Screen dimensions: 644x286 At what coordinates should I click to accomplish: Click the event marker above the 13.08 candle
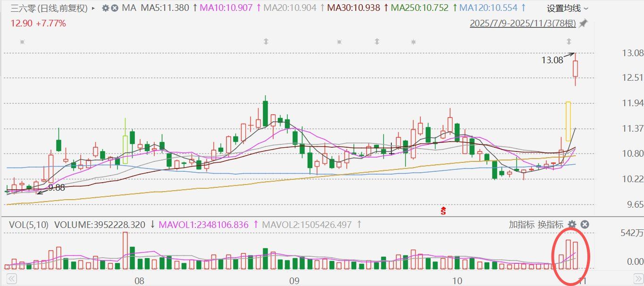pos(569,42)
